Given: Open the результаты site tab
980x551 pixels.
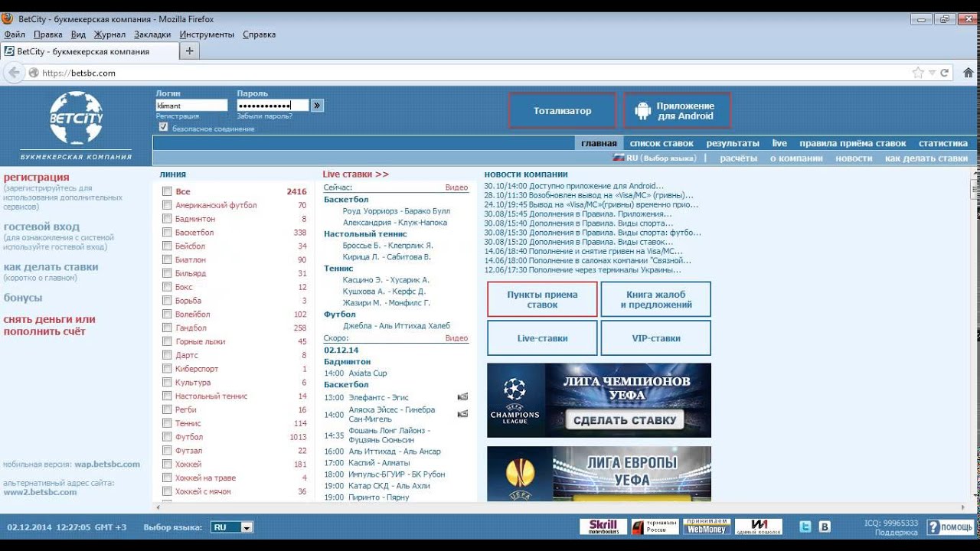Looking at the screenshot, I should 733,143.
